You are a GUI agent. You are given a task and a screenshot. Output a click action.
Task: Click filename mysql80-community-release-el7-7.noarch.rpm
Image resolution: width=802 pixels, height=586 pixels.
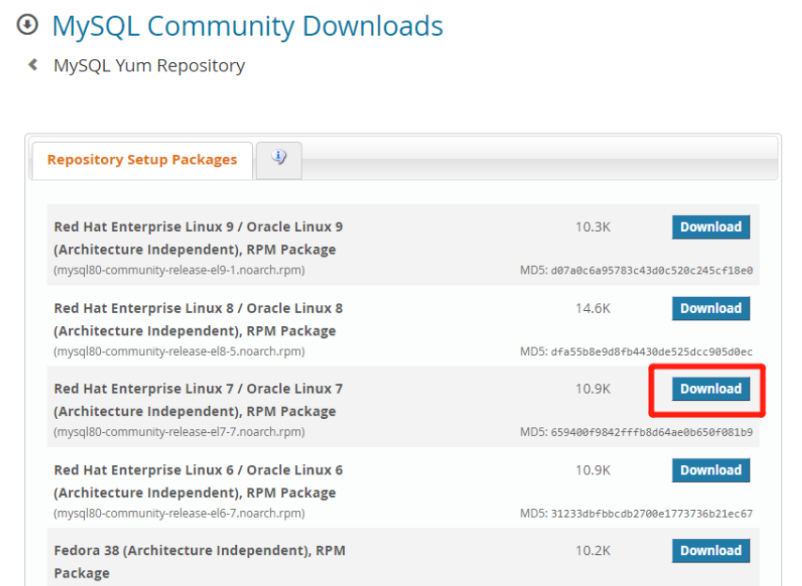click(x=179, y=432)
